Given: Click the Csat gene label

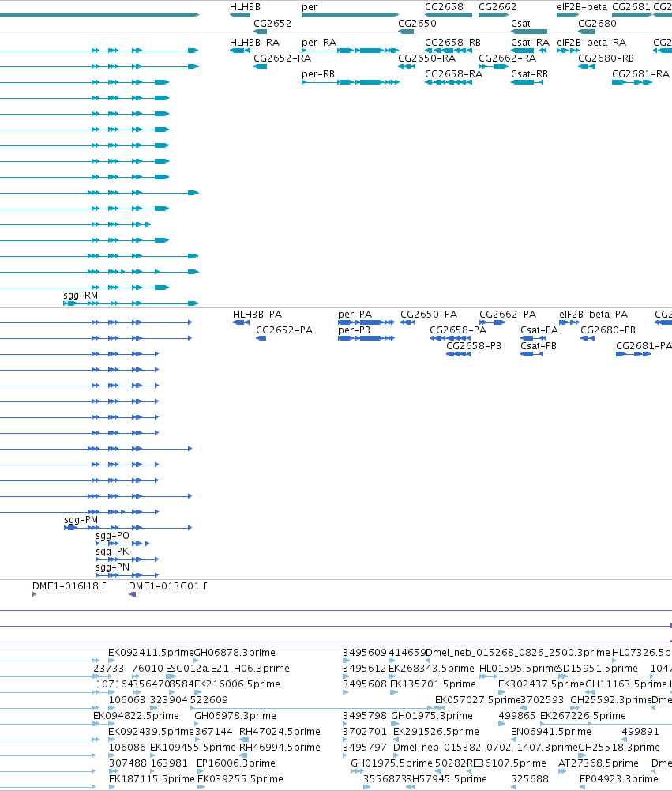Looking at the screenshot, I should (x=520, y=24).
